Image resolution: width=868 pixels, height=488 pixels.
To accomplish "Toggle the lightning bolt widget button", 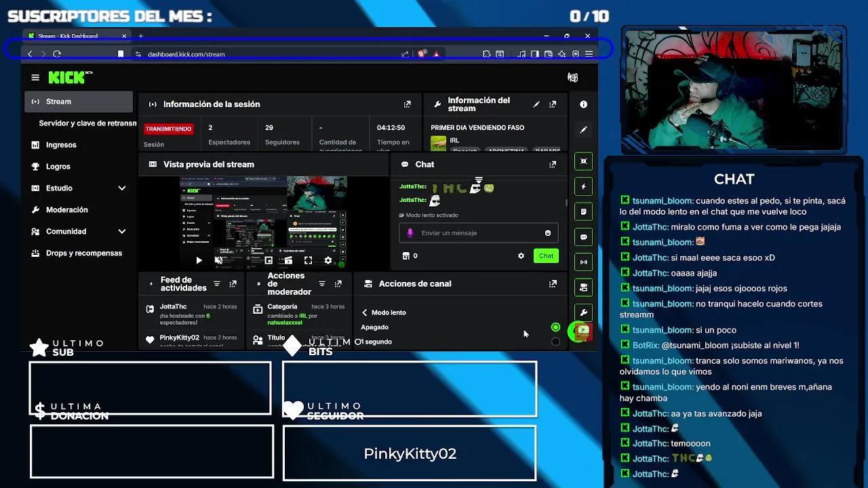I will point(583,186).
